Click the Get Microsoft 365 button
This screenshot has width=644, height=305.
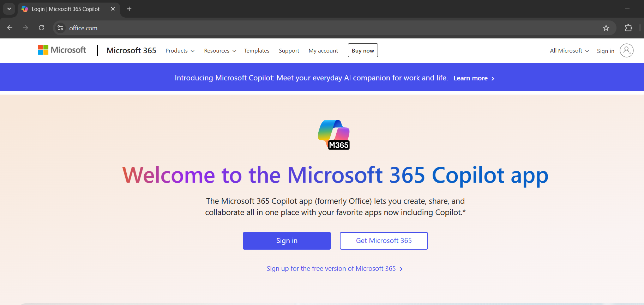[384, 241]
